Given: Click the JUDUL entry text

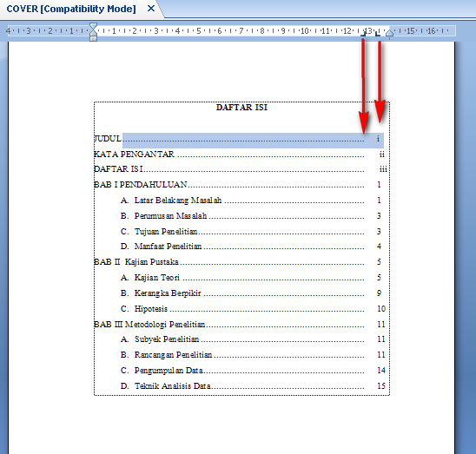Looking at the screenshot, I should point(108,139).
